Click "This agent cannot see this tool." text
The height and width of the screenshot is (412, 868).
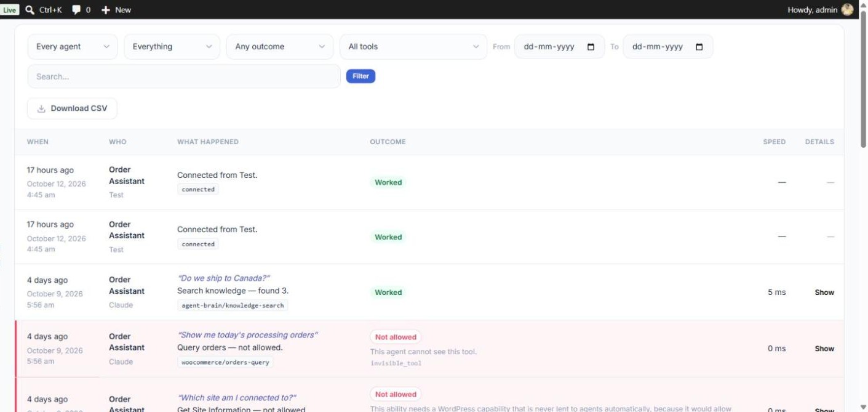(423, 352)
